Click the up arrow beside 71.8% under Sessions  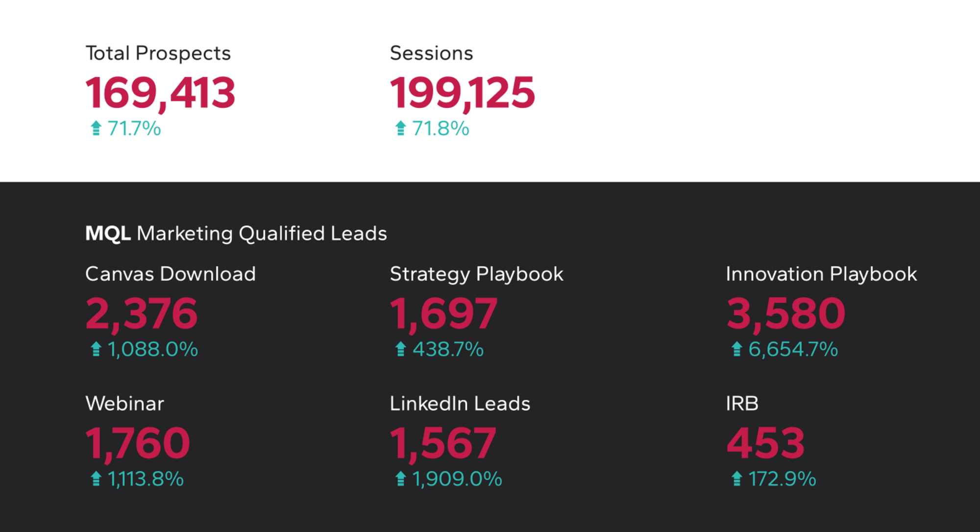pos(401,128)
